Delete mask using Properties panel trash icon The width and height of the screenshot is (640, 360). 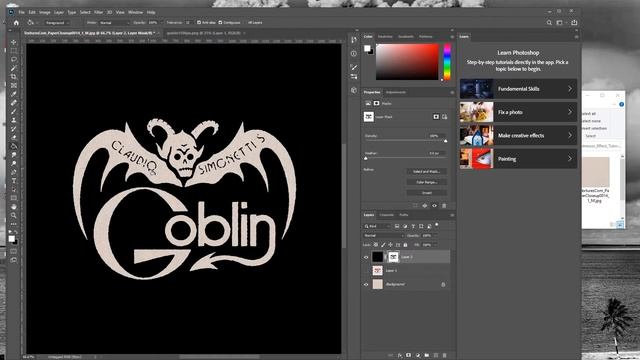(444, 206)
